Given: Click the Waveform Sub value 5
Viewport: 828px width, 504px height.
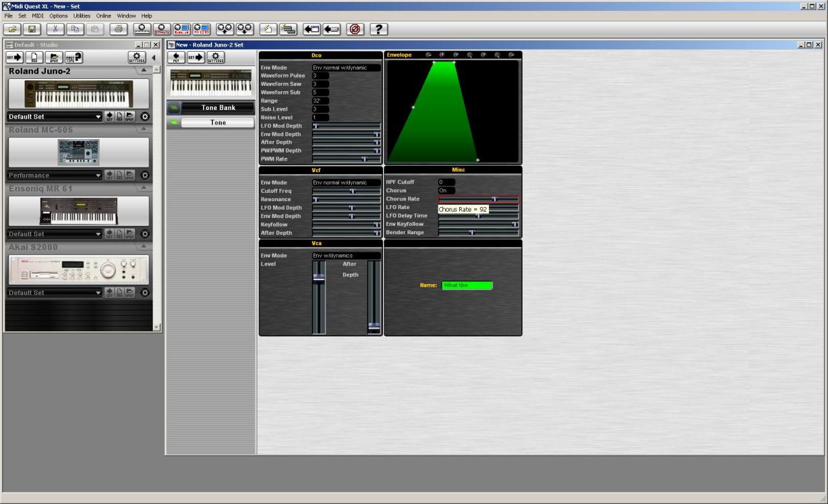Looking at the screenshot, I should (320, 93).
